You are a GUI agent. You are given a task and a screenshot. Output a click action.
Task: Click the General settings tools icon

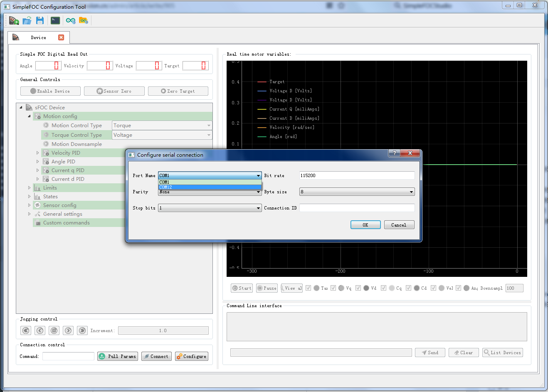[x=37, y=214]
